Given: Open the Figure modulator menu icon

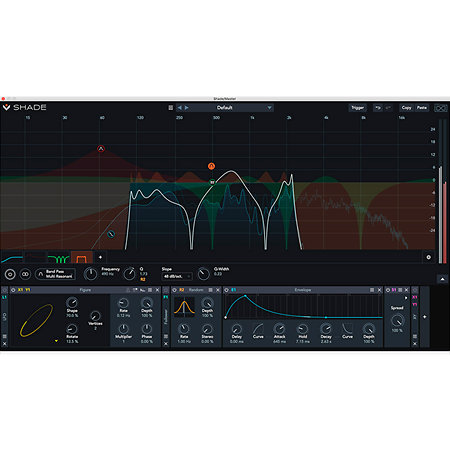Looking at the screenshot, I should coord(150,290).
